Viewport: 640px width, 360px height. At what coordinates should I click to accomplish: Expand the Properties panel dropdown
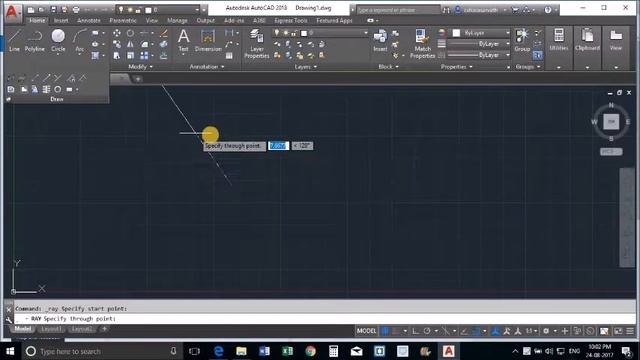[x=456, y=67]
